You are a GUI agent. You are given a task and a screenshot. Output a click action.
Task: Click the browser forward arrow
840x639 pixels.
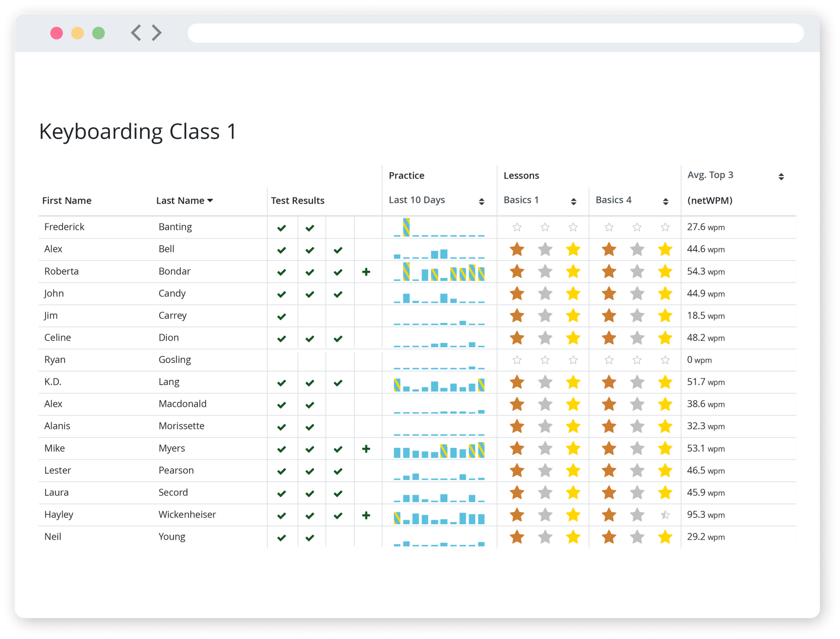[x=157, y=33]
